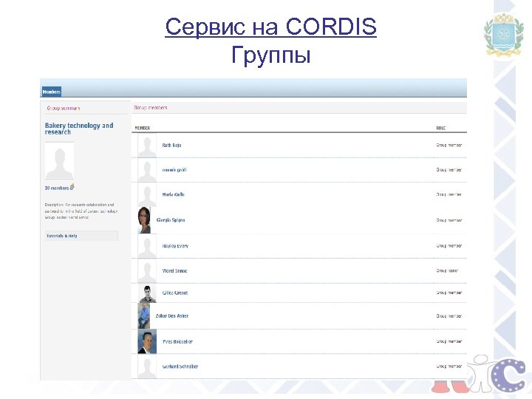Click Giorgia Spigno's profile photo
The image size is (532, 399).
[x=144, y=220]
